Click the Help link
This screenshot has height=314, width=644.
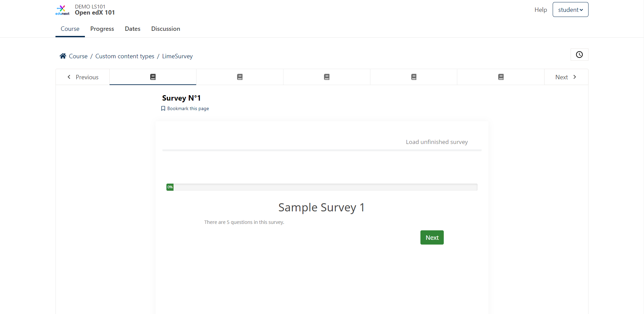pos(540,10)
